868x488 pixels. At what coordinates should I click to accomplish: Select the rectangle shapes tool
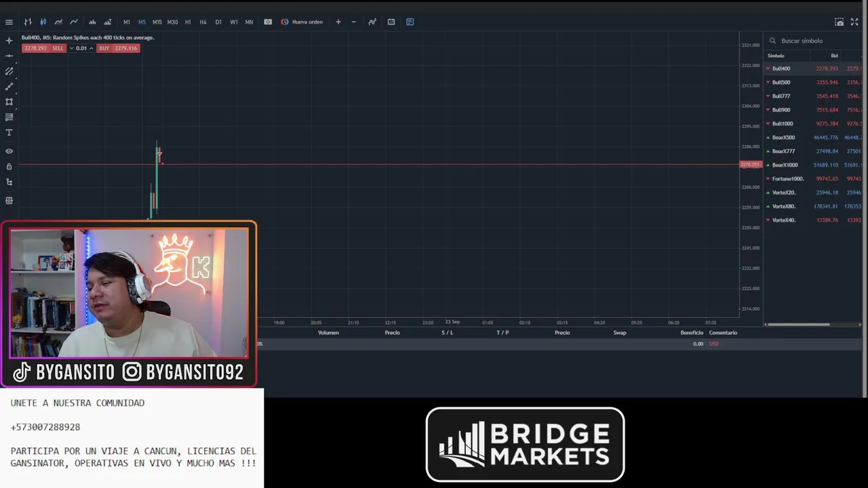[9, 102]
